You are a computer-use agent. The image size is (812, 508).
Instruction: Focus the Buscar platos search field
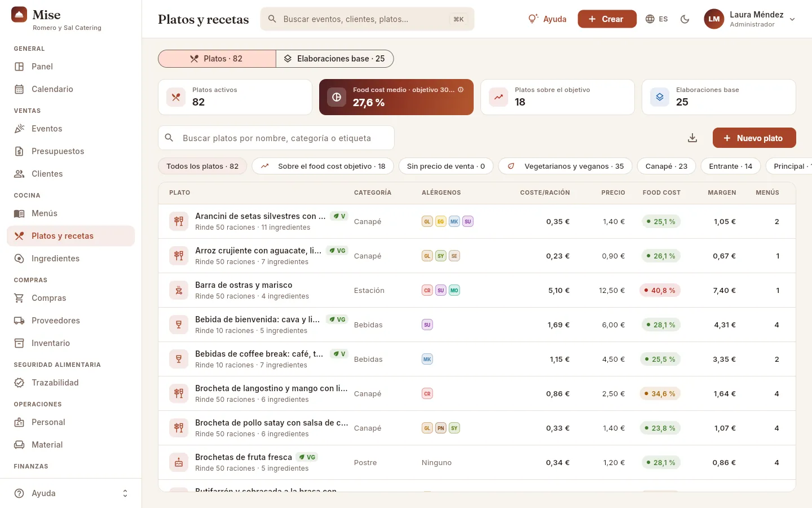click(276, 138)
